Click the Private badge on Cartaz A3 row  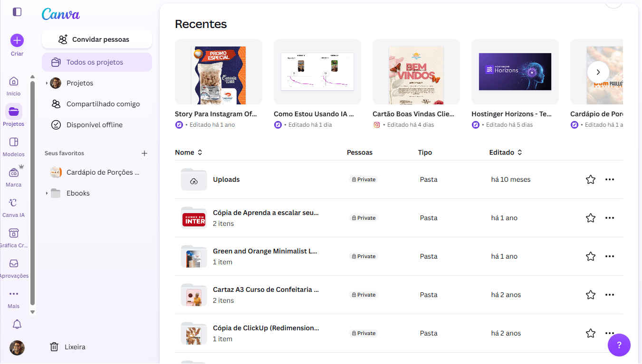coord(364,295)
